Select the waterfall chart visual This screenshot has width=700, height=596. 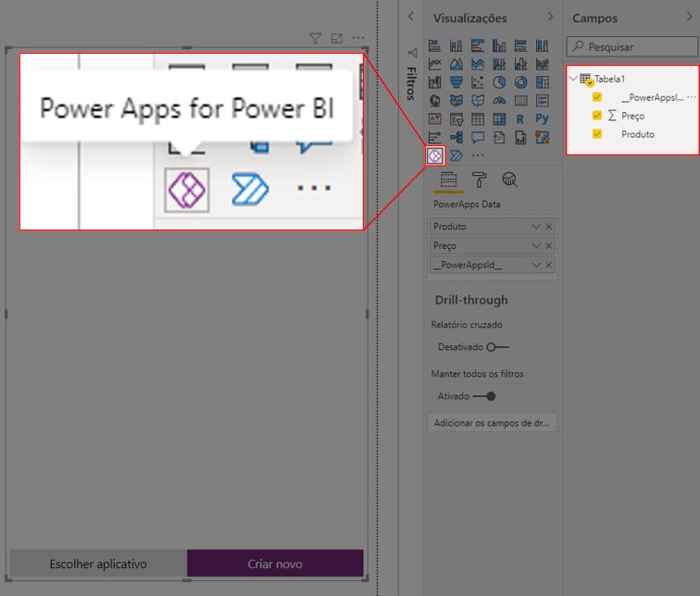(434, 82)
